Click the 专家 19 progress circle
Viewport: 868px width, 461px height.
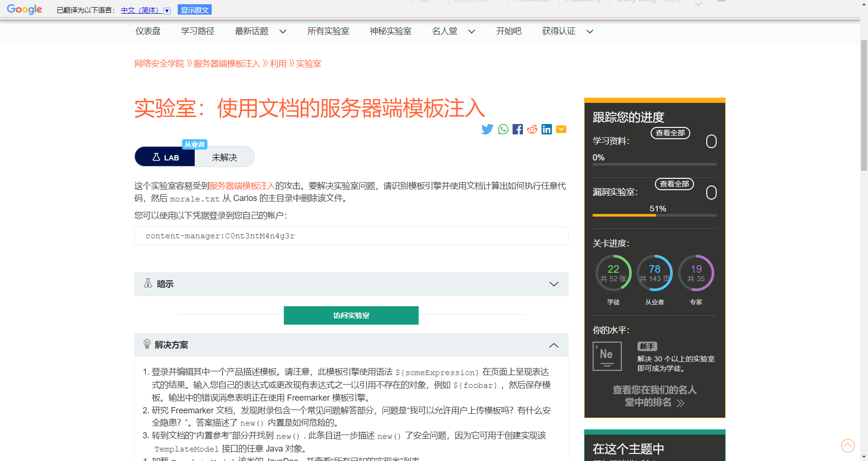696,273
